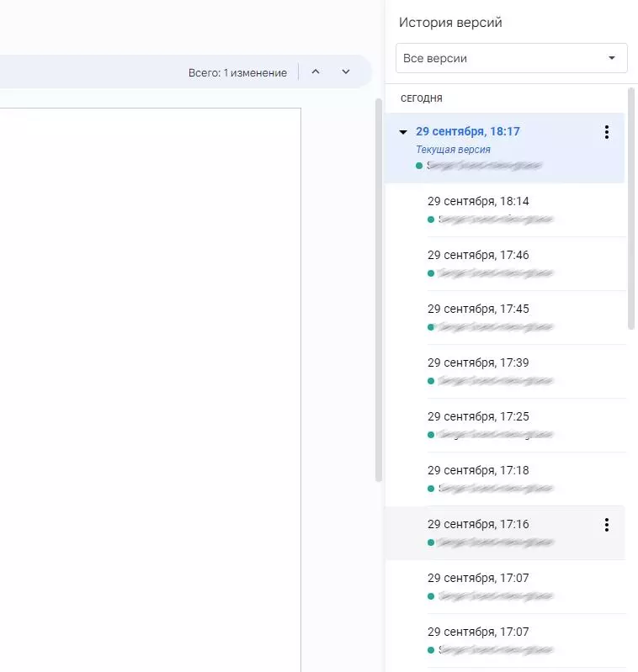
Task: Choose version 29 сентября, 17:25
Action: [x=478, y=417]
